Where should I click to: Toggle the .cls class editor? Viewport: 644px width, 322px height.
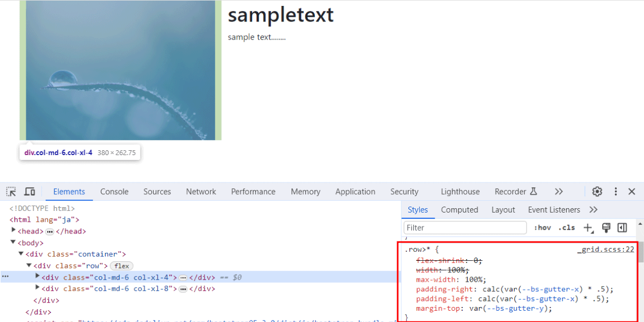coord(567,228)
